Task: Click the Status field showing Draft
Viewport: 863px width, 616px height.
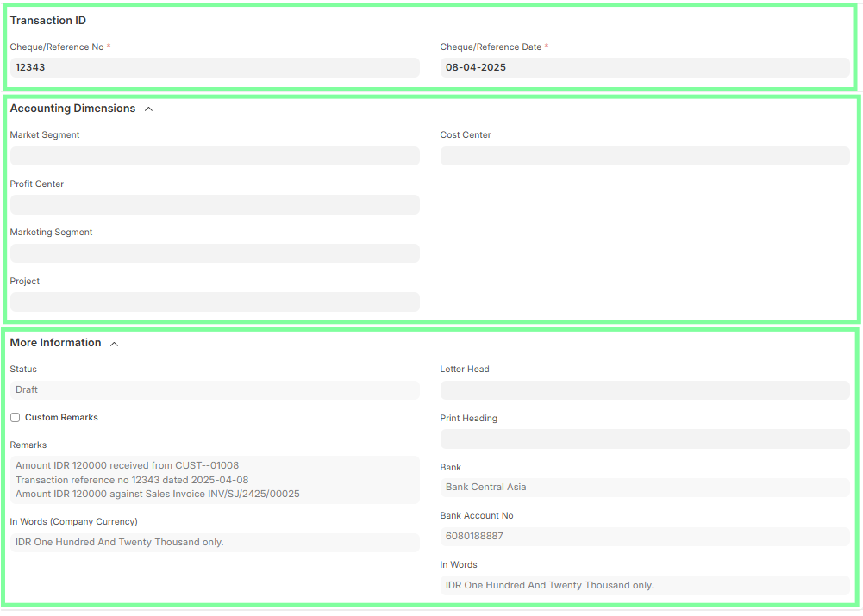Action: 214,390
